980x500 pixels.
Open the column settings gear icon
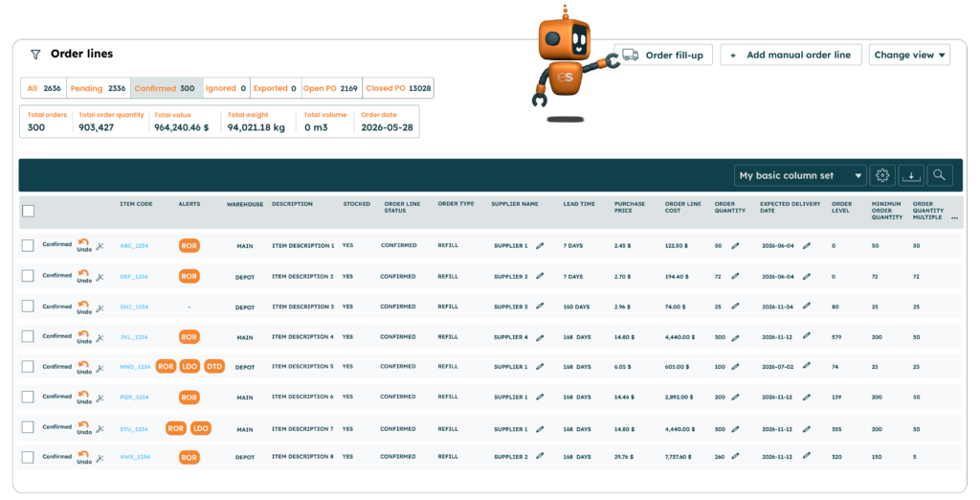pyautogui.click(x=881, y=176)
